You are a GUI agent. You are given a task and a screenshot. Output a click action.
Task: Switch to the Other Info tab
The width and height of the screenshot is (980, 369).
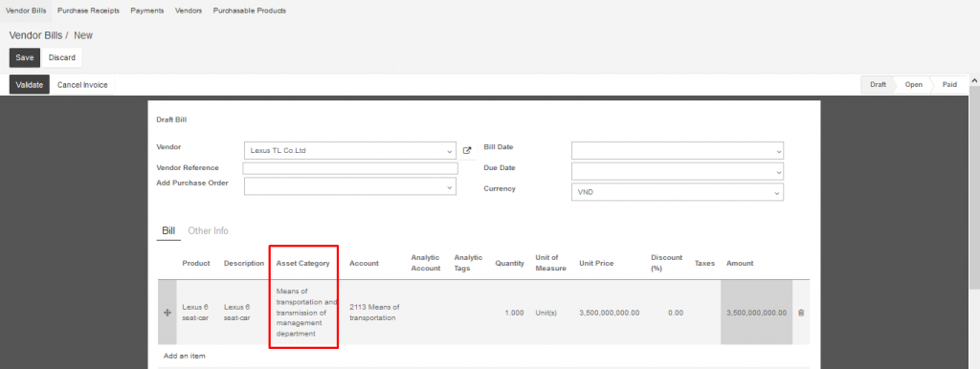pyautogui.click(x=208, y=231)
